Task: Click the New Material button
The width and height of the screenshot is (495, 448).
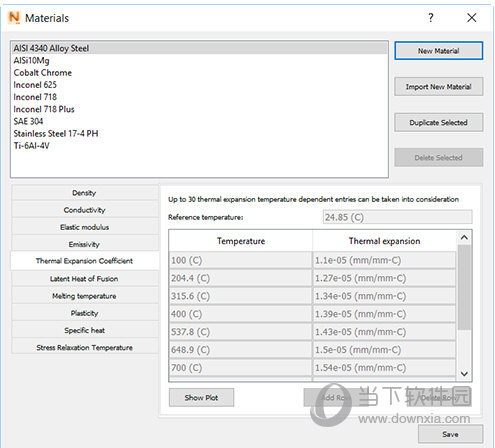Action: tap(439, 51)
